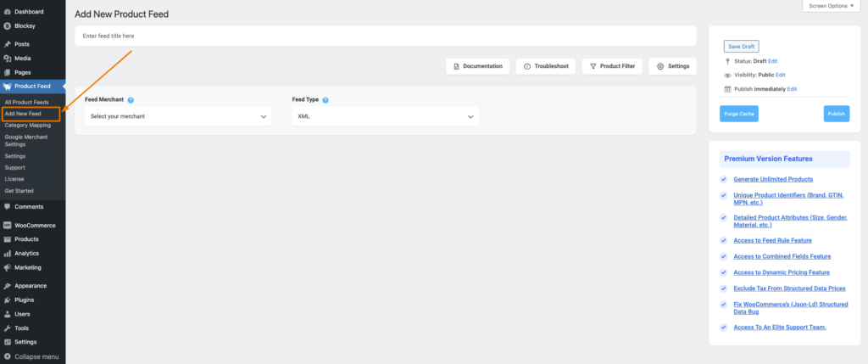The image size is (868, 364).
Task: Open License submenu item
Action: (x=14, y=179)
